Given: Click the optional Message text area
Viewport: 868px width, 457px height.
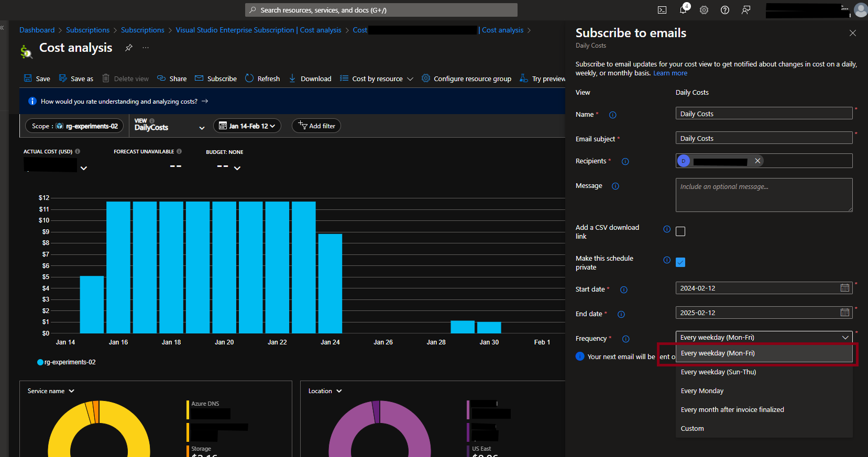Looking at the screenshot, I should (764, 195).
